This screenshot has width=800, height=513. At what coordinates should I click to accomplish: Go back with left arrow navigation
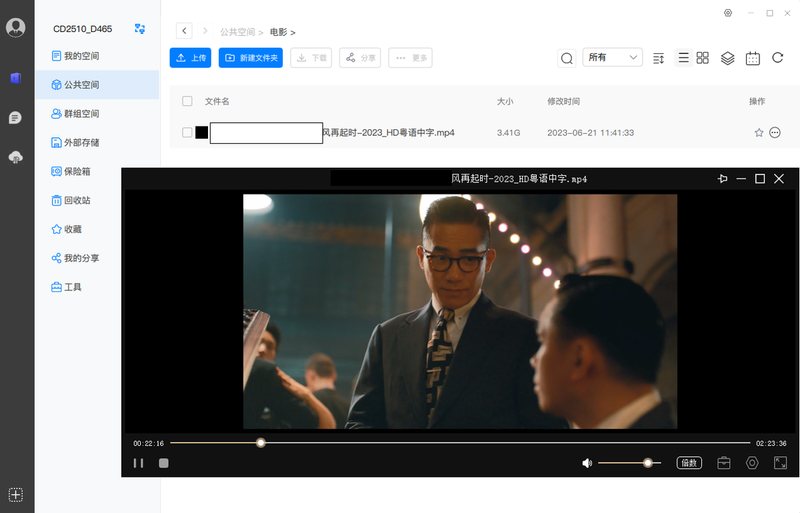tap(184, 31)
